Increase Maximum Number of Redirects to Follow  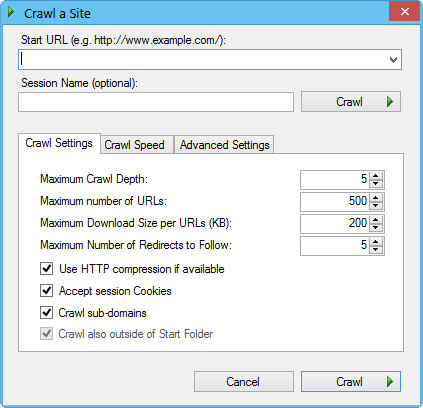click(376, 242)
